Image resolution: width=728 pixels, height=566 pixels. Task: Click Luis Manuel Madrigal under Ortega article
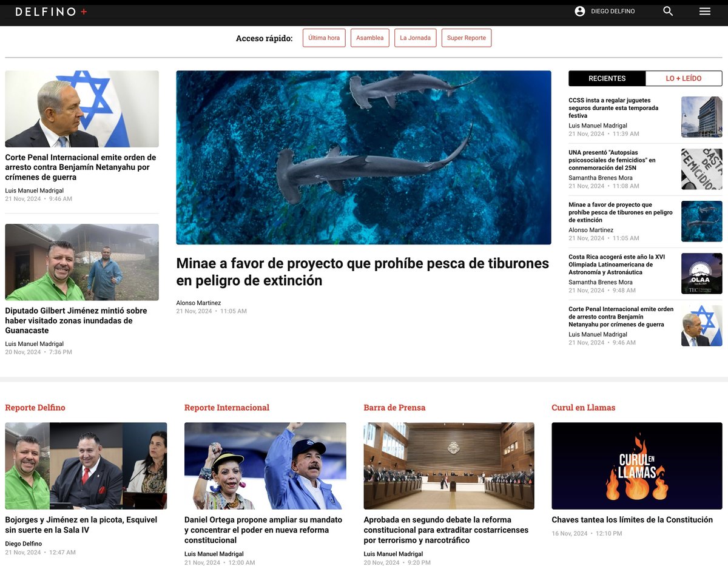coord(214,554)
